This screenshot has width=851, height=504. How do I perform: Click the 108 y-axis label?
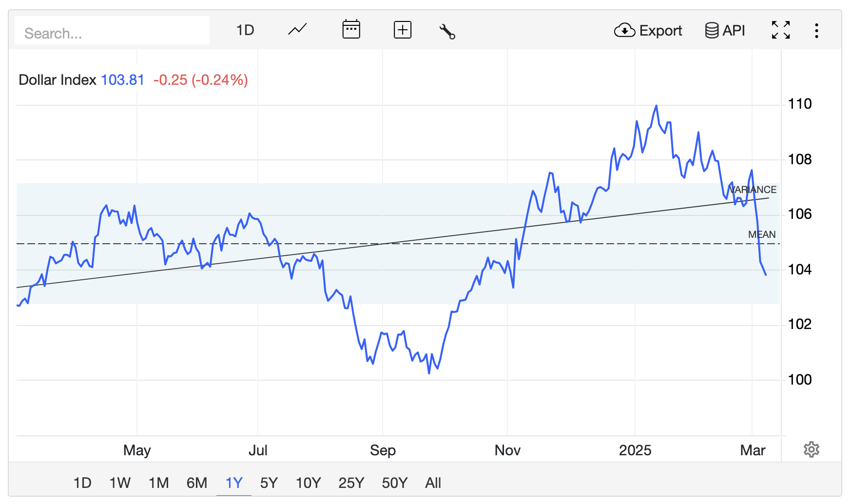click(800, 159)
